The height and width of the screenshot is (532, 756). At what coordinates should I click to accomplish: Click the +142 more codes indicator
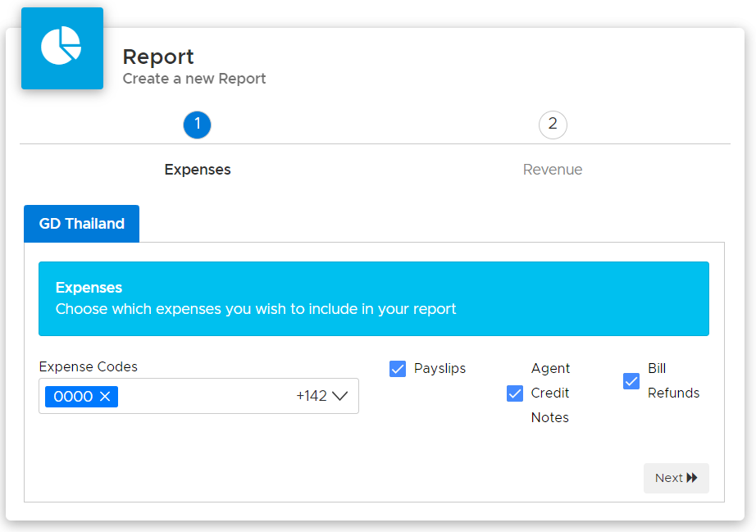coord(312,396)
